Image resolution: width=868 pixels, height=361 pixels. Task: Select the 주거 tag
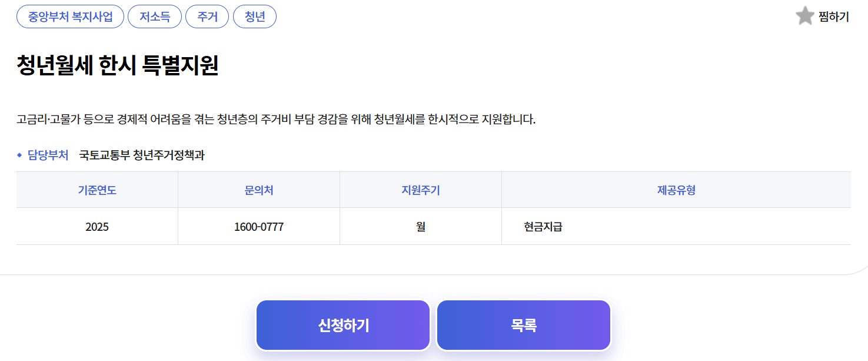[207, 16]
